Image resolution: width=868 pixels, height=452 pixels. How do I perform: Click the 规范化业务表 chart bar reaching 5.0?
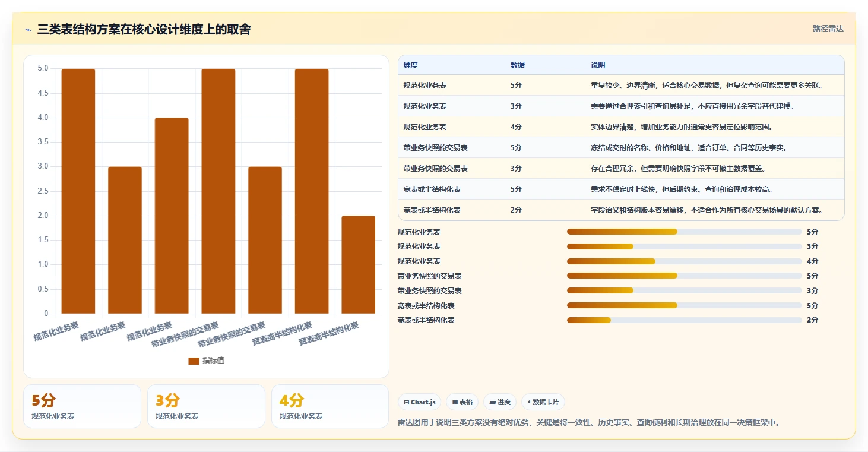click(78, 191)
